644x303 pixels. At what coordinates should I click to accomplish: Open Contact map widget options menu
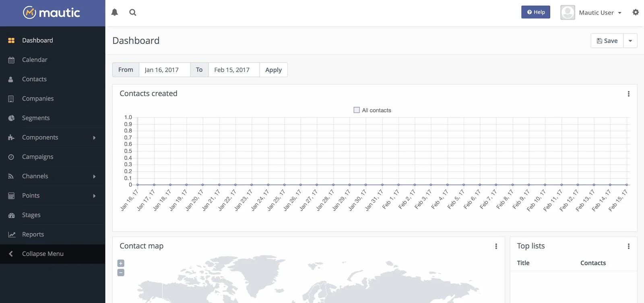coord(496,246)
